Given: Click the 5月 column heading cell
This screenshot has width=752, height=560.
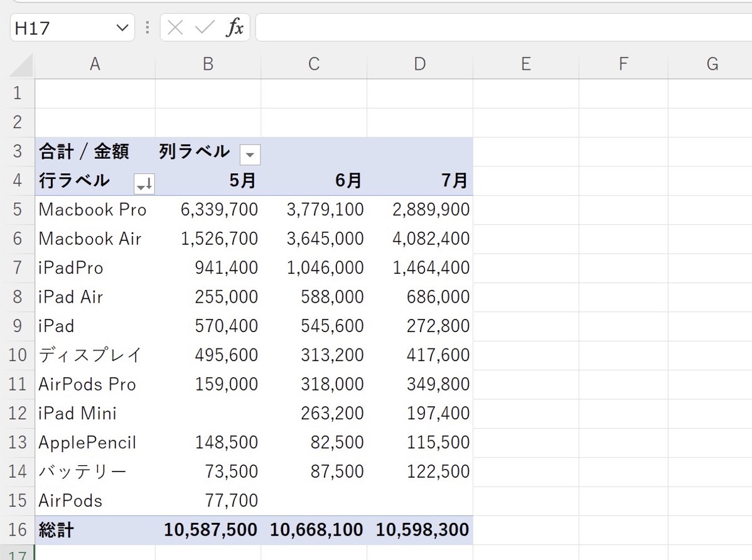Looking at the screenshot, I should [x=208, y=181].
